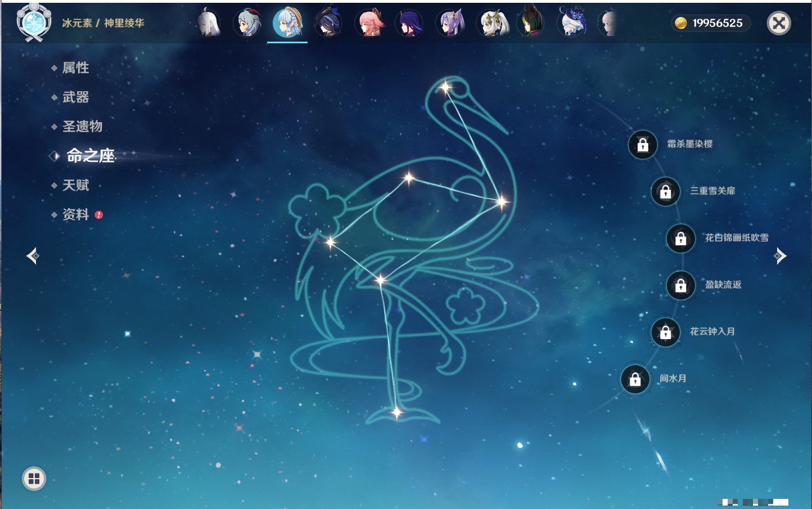The width and height of the screenshot is (812, 509).
Task: Click the 三重雪关扉 constellation label
Action: pos(712,191)
